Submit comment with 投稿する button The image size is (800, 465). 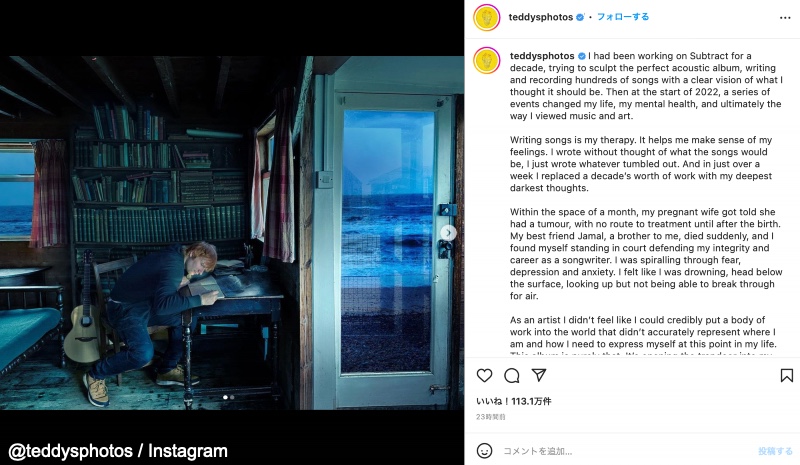[x=775, y=451]
